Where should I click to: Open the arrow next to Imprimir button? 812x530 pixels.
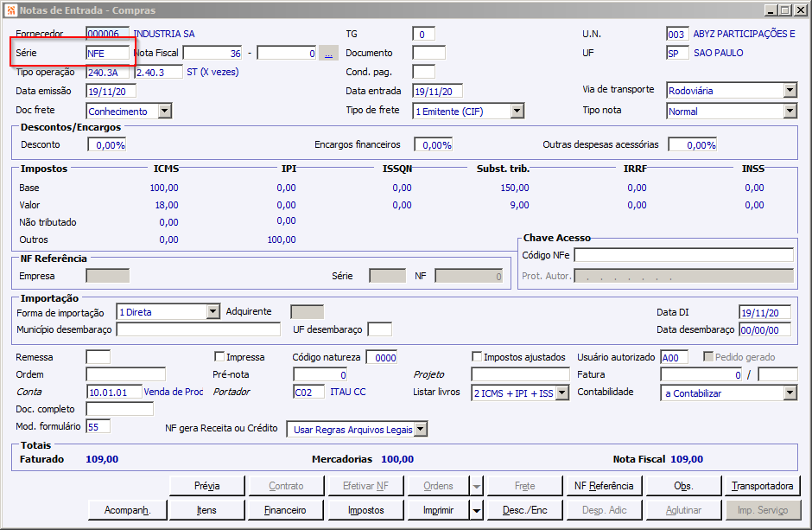tap(476, 510)
